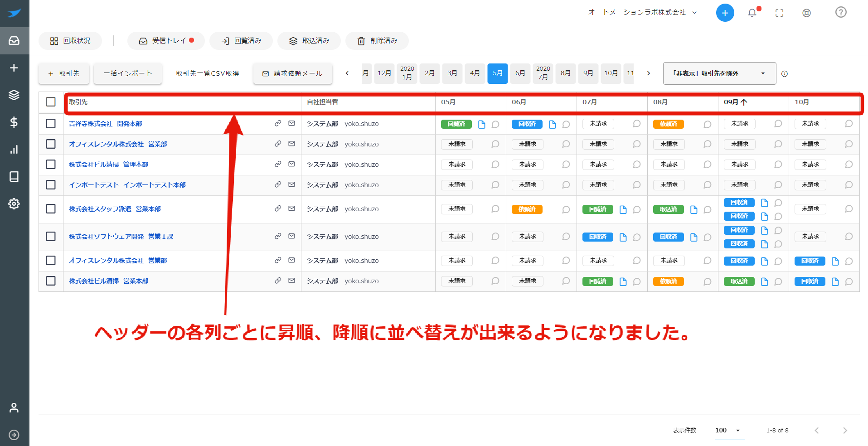Viewport: 868px width, 446px height.
Task: Open the support lifebuoy icon
Action: point(806,13)
